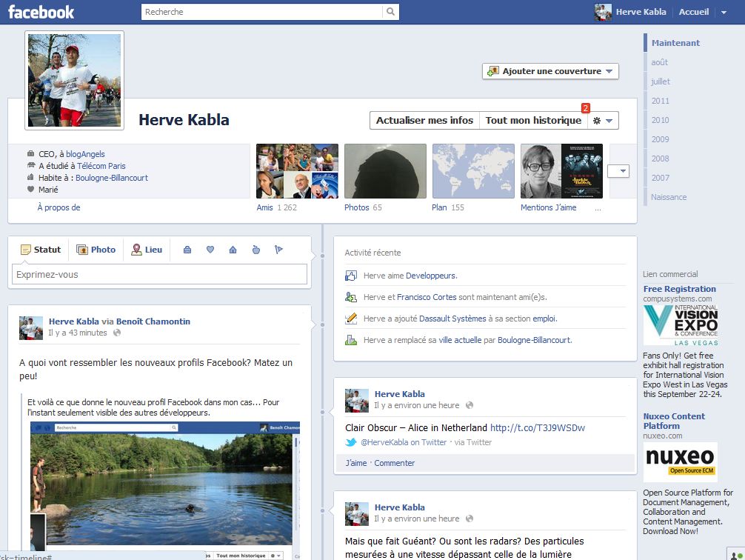This screenshot has height=560, width=745.
Task: Click @HerveKabla on Twitter link
Action: tap(404, 442)
